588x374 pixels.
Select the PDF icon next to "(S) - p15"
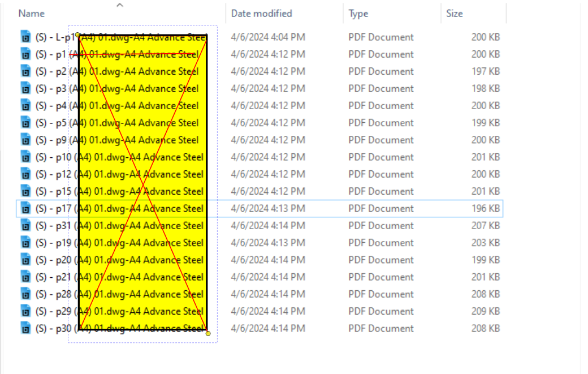point(25,191)
